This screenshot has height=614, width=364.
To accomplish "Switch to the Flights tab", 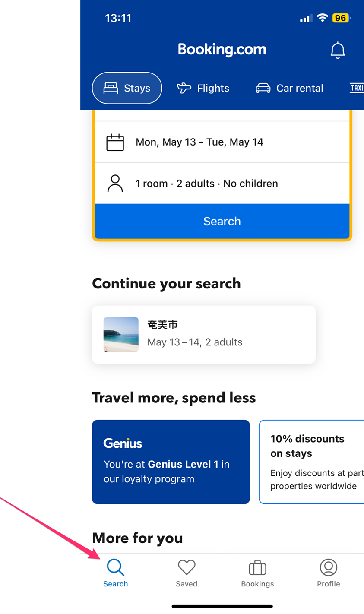I will [203, 88].
